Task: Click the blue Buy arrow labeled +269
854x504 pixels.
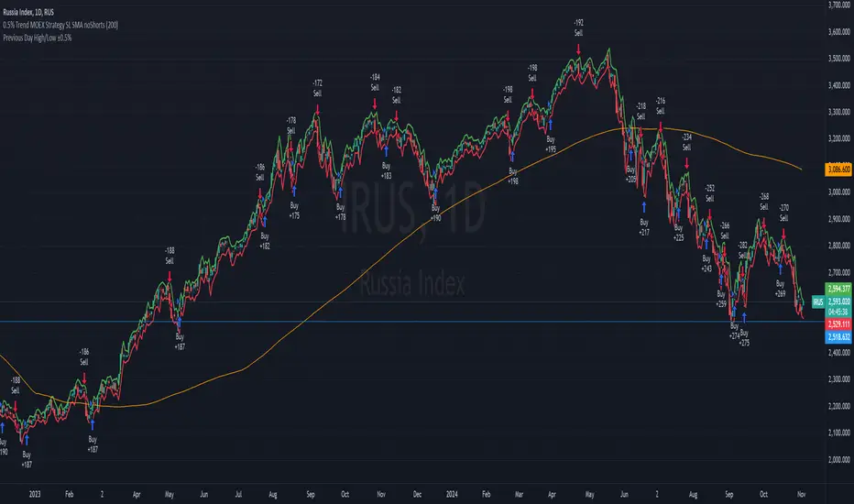Action: click(781, 269)
